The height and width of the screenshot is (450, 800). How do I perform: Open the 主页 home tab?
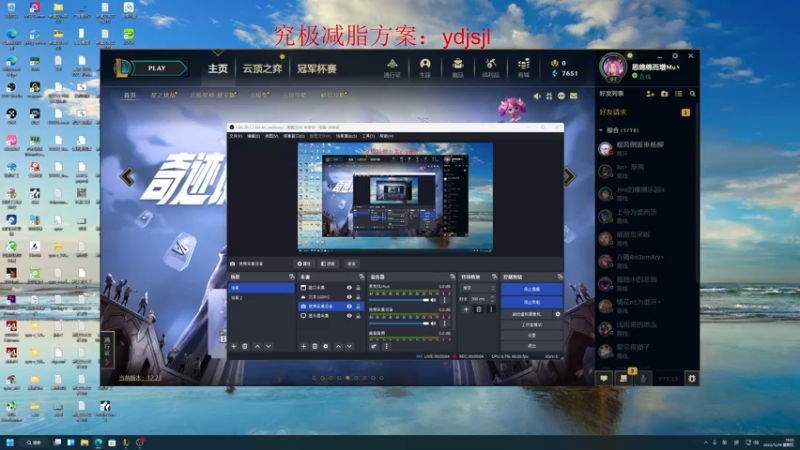pyautogui.click(x=217, y=68)
